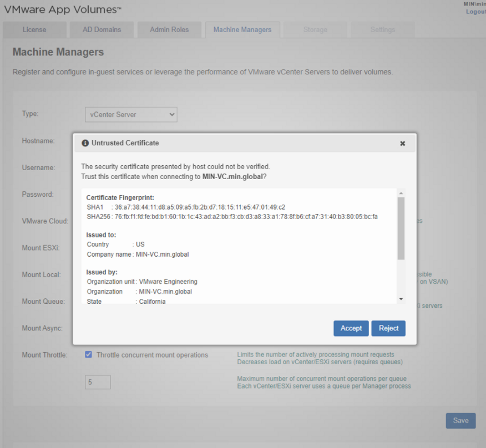The height and width of the screenshot is (448, 486).
Task: Reject the untrusted certificate
Action: tap(388, 328)
